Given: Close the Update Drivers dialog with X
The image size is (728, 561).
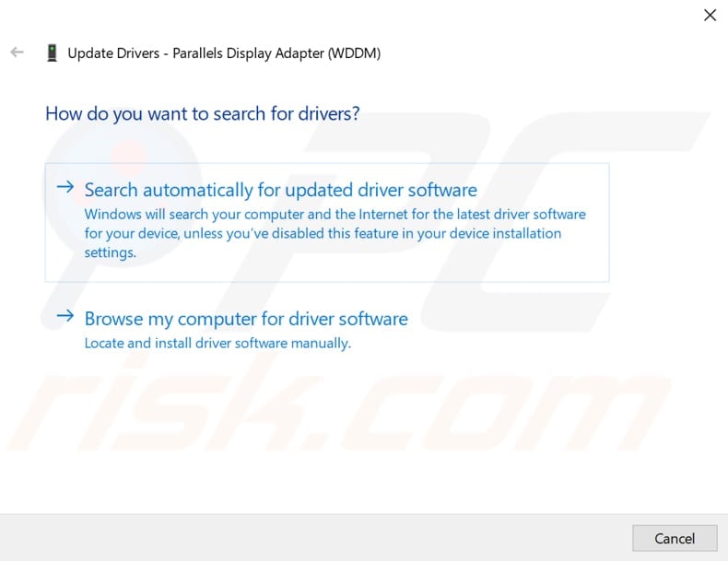Looking at the screenshot, I should tap(710, 15).
